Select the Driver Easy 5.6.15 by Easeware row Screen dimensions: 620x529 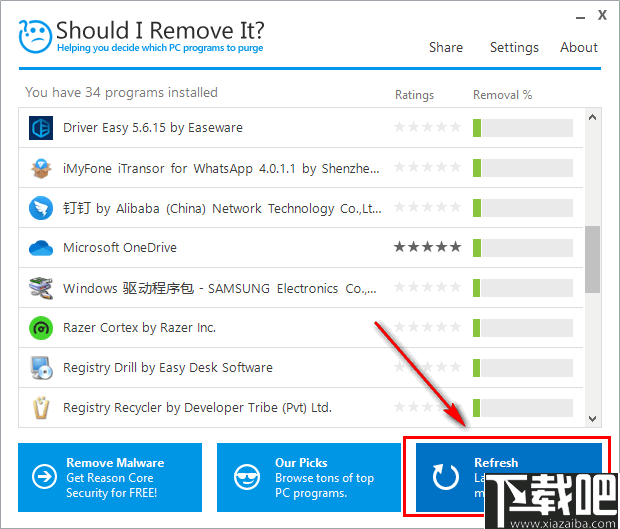[x=301, y=128]
